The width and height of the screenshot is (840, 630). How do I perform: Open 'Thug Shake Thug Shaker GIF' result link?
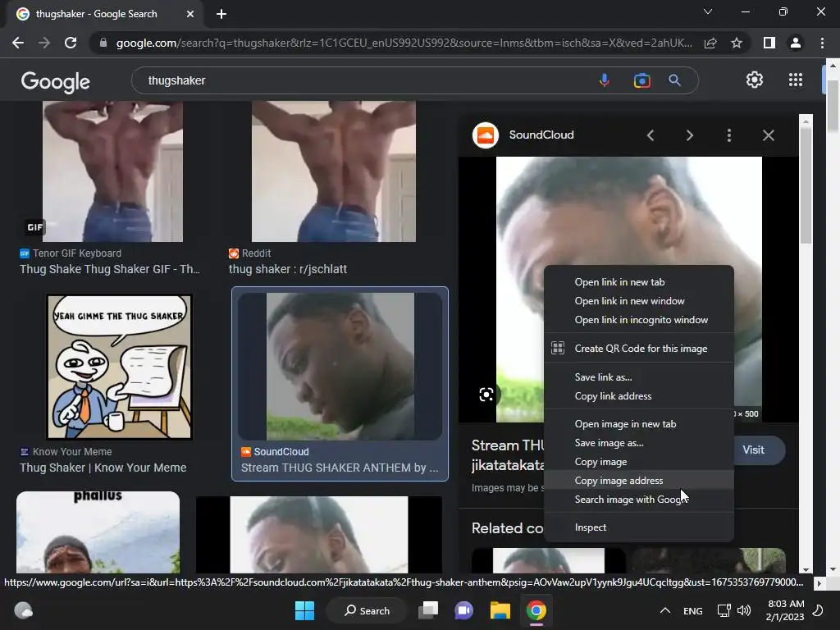click(x=110, y=269)
